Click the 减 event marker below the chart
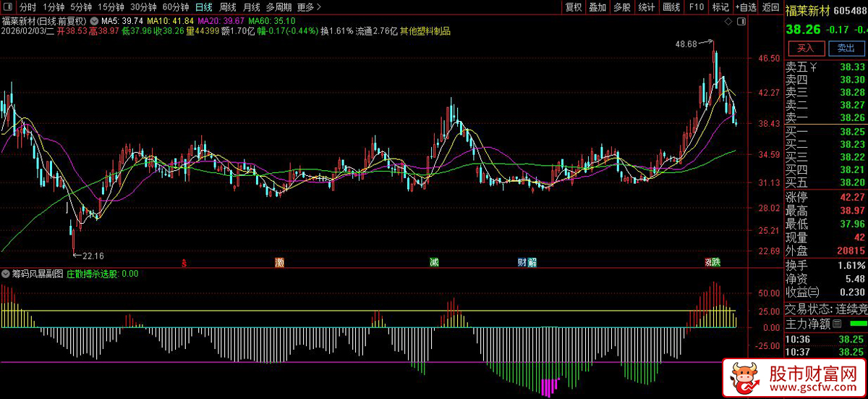 (x=433, y=262)
